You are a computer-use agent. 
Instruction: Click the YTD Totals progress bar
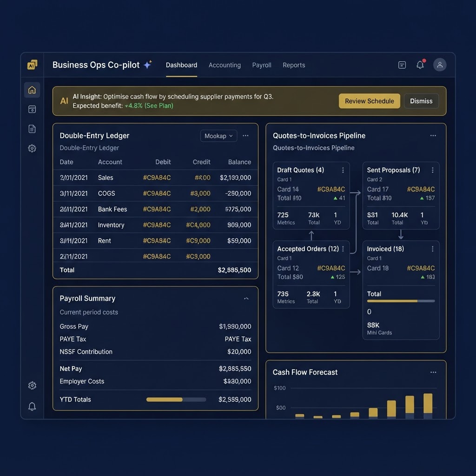click(x=176, y=399)
